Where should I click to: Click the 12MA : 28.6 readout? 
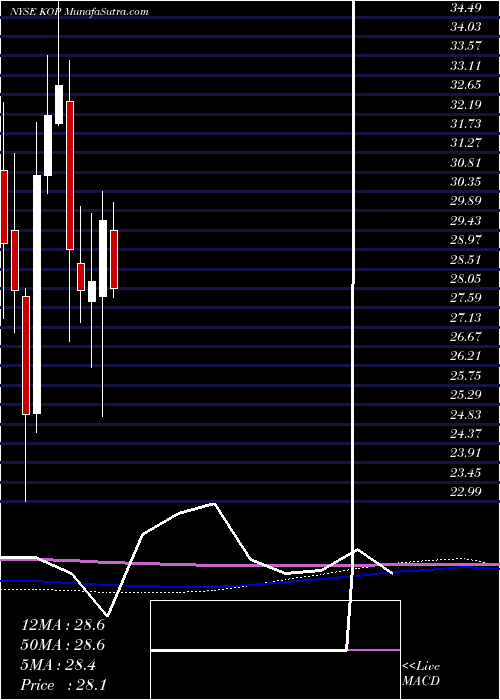coord(62,625)
